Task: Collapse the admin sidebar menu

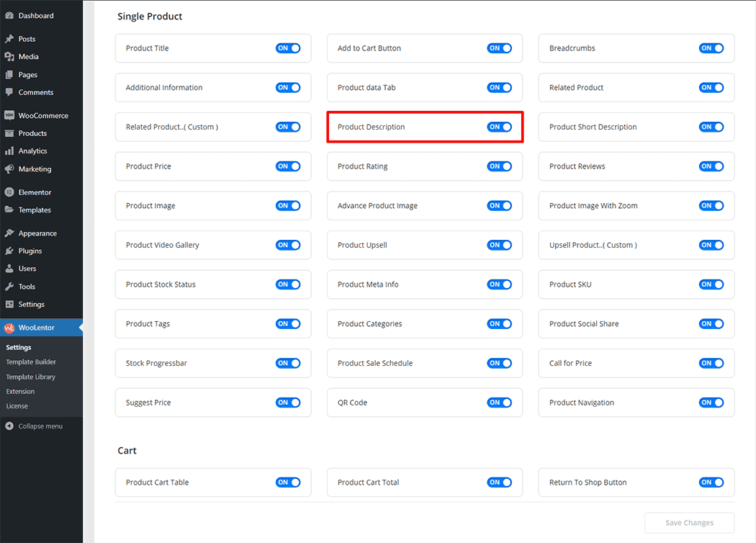Action: pyautogui.click(x=34, y=426)
